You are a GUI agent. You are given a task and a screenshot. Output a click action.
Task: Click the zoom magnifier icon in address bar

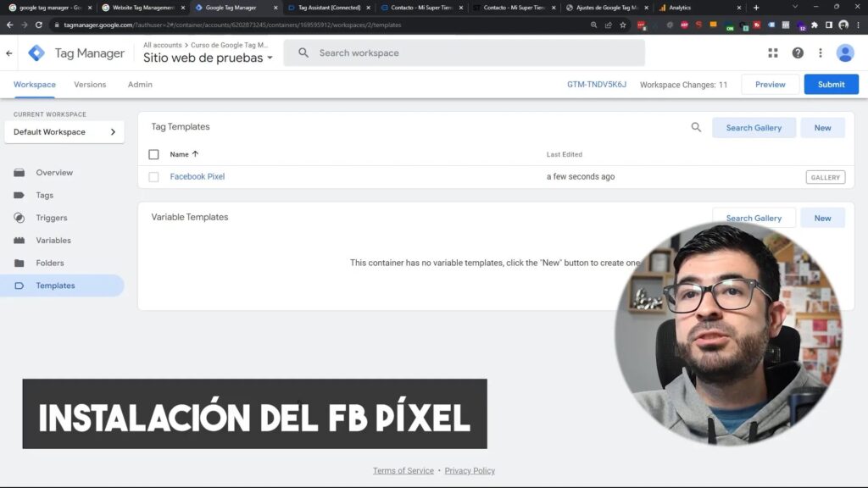(593, 25)
